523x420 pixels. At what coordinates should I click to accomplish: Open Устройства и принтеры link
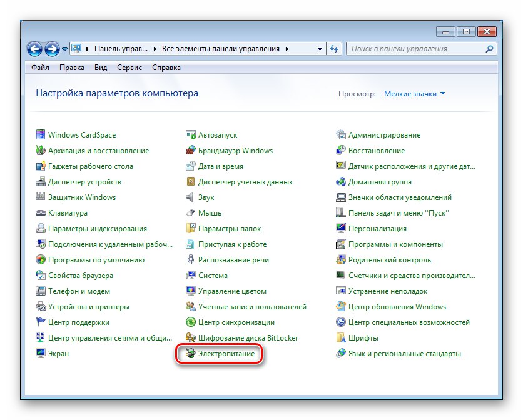89,307
